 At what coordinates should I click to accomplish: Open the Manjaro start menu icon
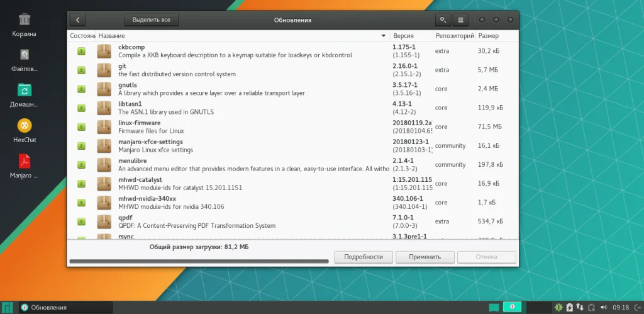coord(7,307)
